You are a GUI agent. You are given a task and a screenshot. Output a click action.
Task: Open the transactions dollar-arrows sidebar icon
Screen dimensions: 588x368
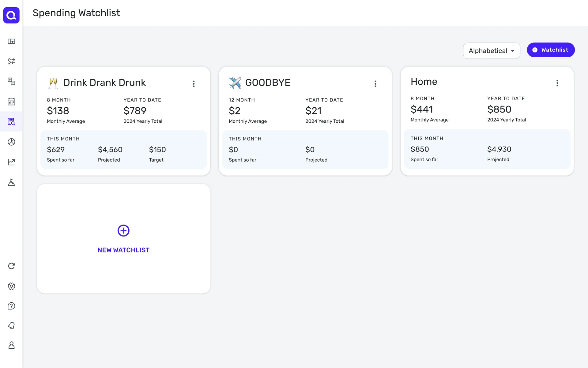[x=11, y=61]
